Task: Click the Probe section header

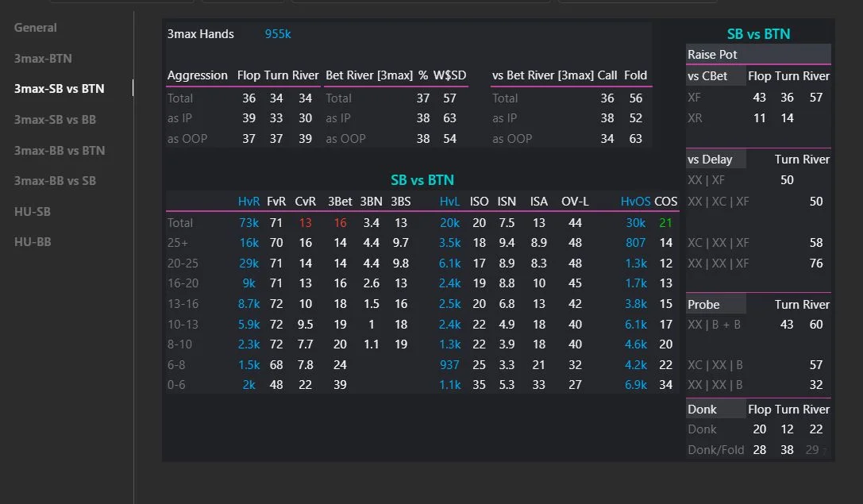Action: coord(703,304)
